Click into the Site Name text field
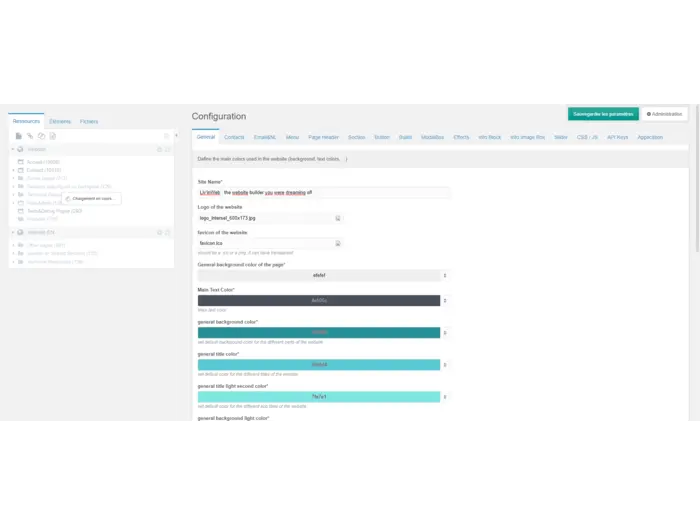The height and width of the screenshot is (525, 700). pyautogui.click(x=319, y=191)
